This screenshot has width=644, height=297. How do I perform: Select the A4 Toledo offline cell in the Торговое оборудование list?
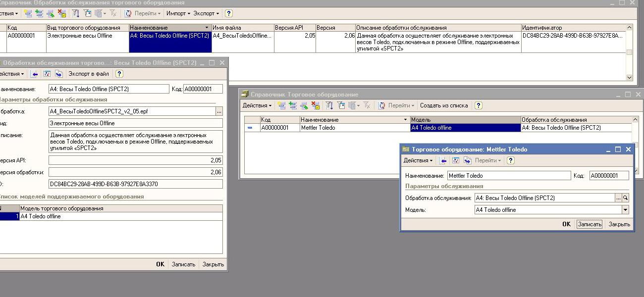466,128
